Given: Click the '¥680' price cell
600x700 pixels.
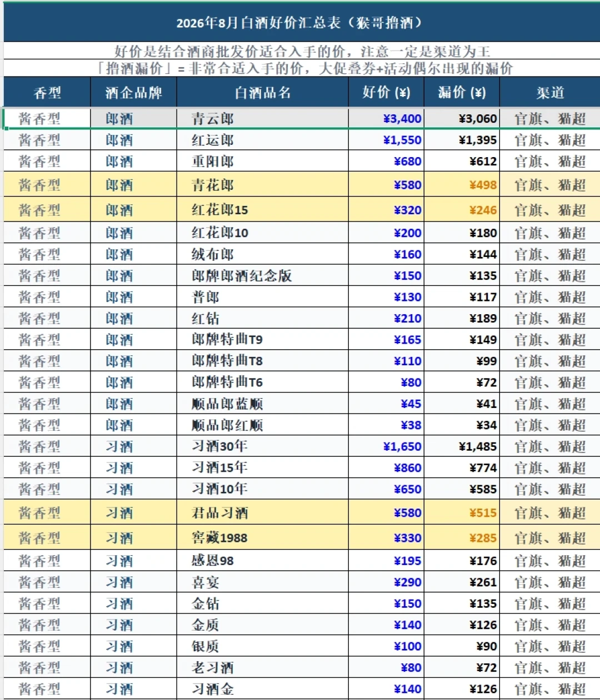Looking at the screenshot, I should click(x=386, y=161).
